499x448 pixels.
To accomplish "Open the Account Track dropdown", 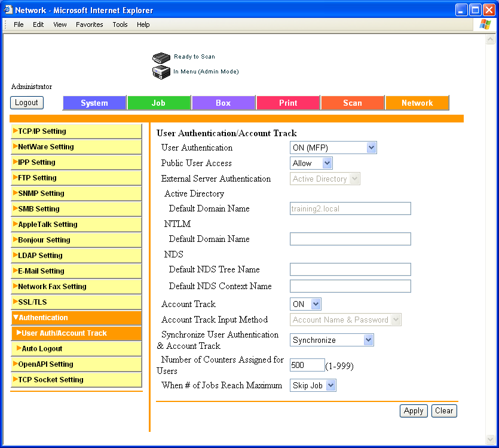I will pyautogui.click(x=305, y=304).
